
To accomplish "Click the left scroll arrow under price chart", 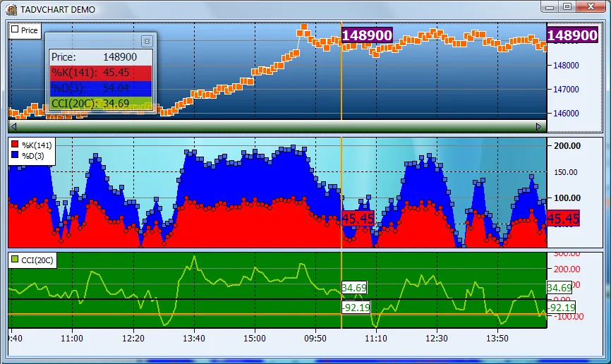I will tap(13, 126).
